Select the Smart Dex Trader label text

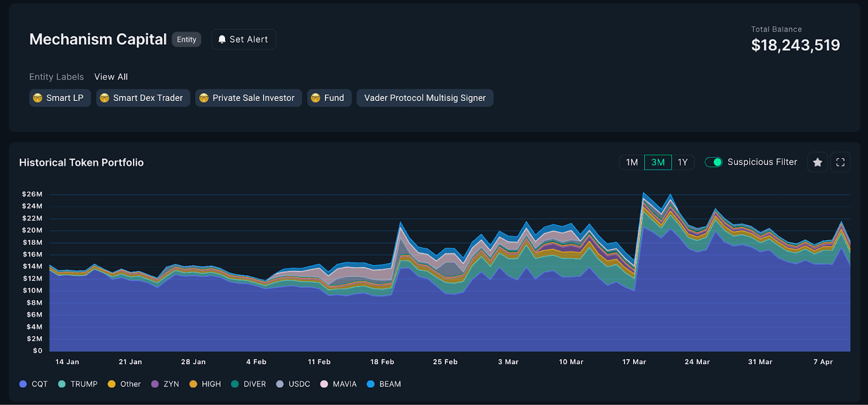[x=148, y=98]
